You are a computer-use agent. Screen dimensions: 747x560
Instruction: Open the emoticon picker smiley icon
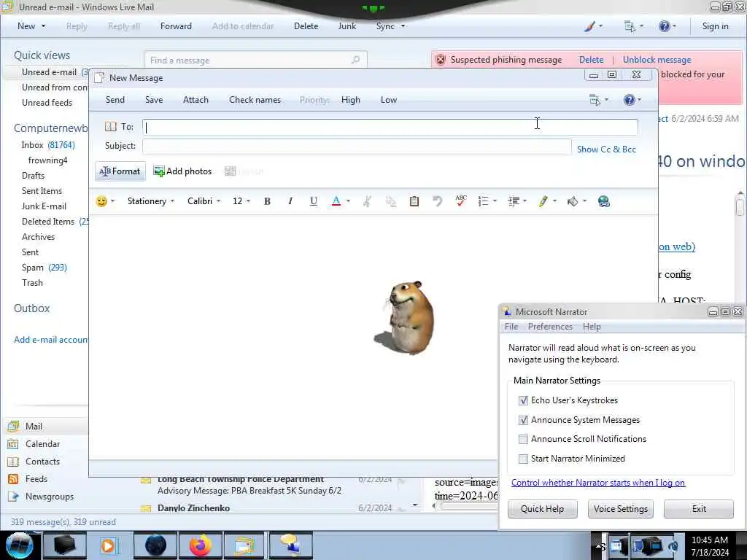101,201
